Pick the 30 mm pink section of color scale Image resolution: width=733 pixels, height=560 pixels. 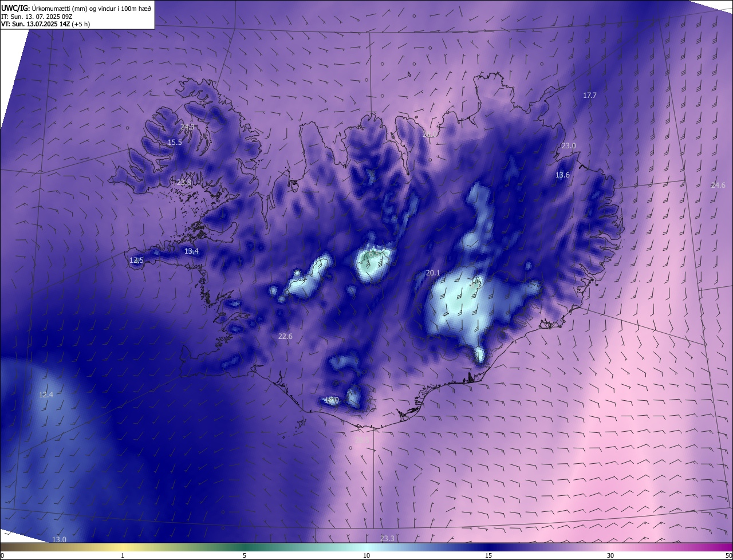click(610, 547)
